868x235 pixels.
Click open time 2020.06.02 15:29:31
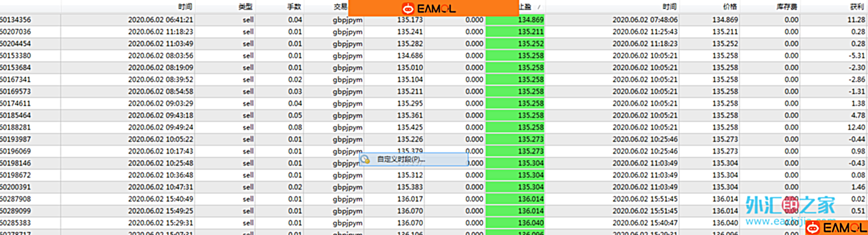(x=161, y=222)
